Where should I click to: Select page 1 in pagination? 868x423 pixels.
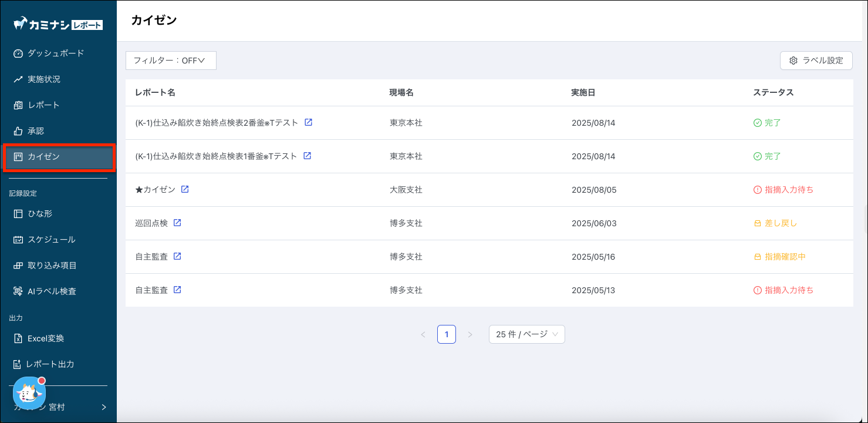[446, 334]
